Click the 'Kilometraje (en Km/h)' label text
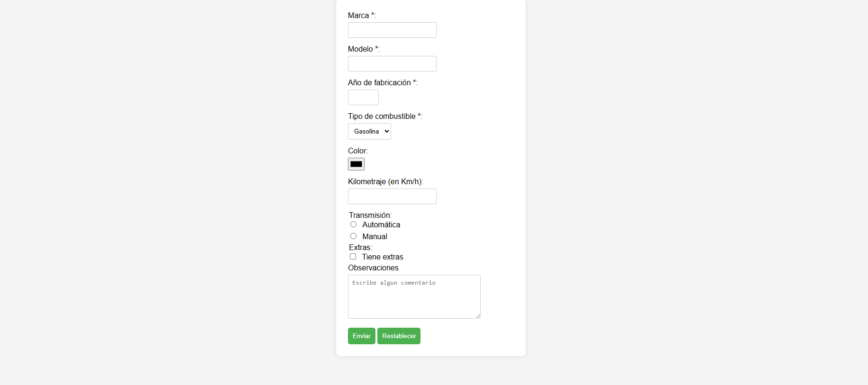The height and width of the screenshot is (385, 868). (x=385, y=182)
